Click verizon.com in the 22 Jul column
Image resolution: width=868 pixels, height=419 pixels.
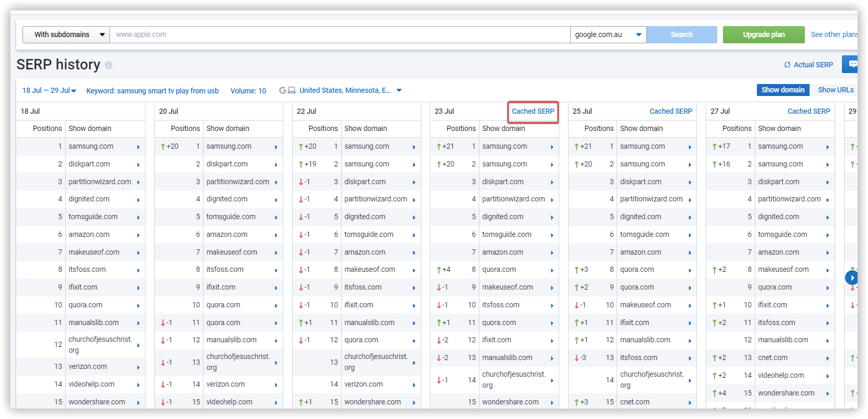click(x=363, y=384)
